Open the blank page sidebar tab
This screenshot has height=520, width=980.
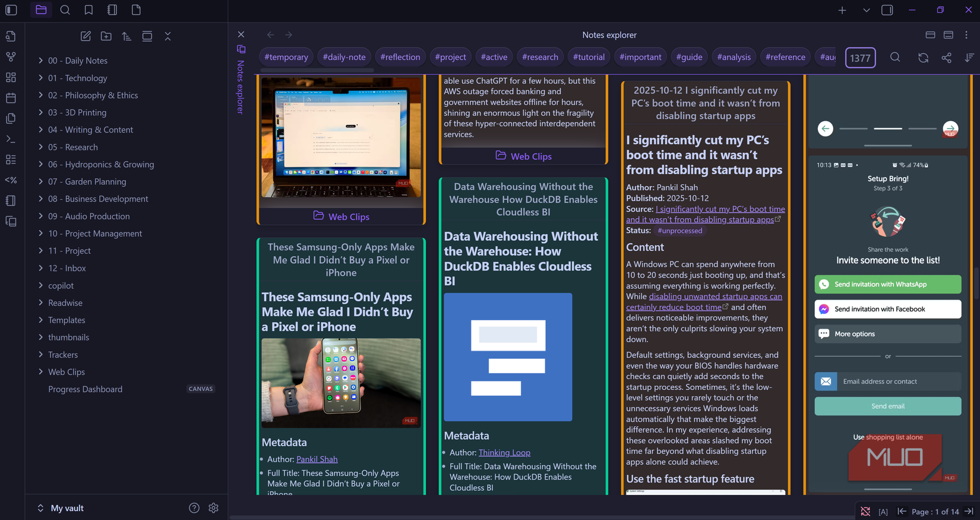point(136,10)
